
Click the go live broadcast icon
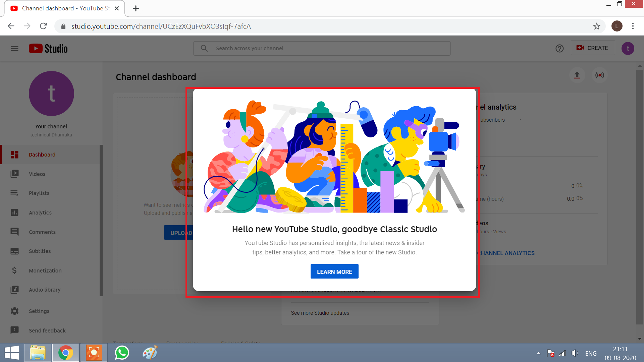pyautogui.click(x=600, y=75)
